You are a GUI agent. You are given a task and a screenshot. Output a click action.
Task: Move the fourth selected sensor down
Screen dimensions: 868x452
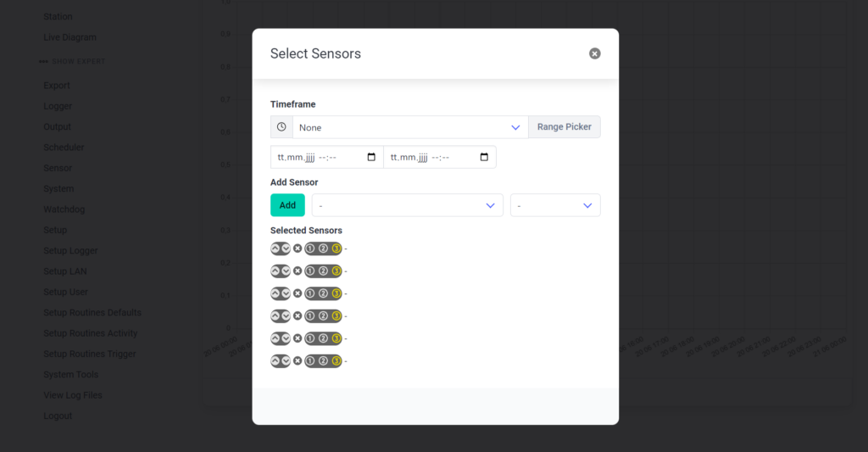tap(286, 316)
